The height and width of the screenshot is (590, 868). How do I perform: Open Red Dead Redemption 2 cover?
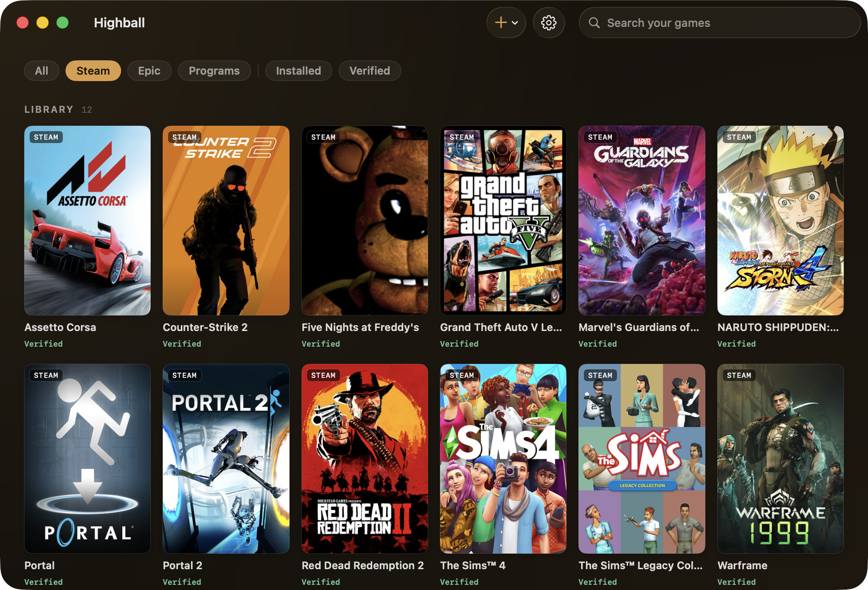(x=365, y=459)
